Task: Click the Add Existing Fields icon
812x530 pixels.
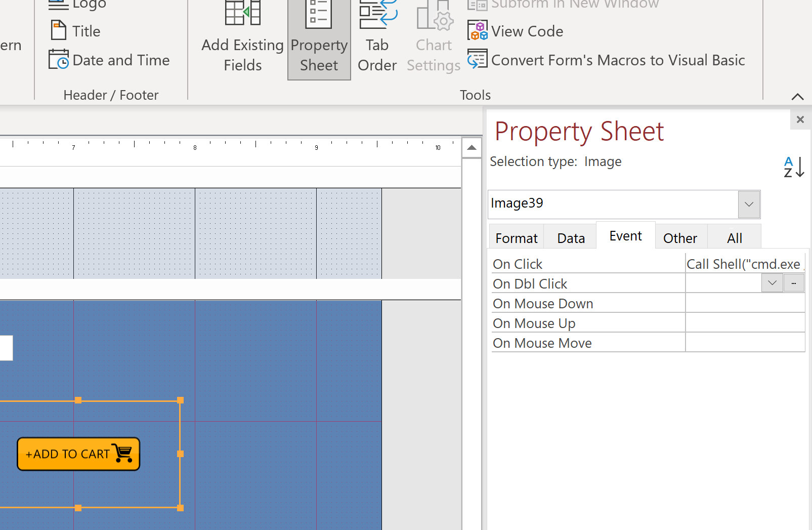Action: (x=242, y=14)
